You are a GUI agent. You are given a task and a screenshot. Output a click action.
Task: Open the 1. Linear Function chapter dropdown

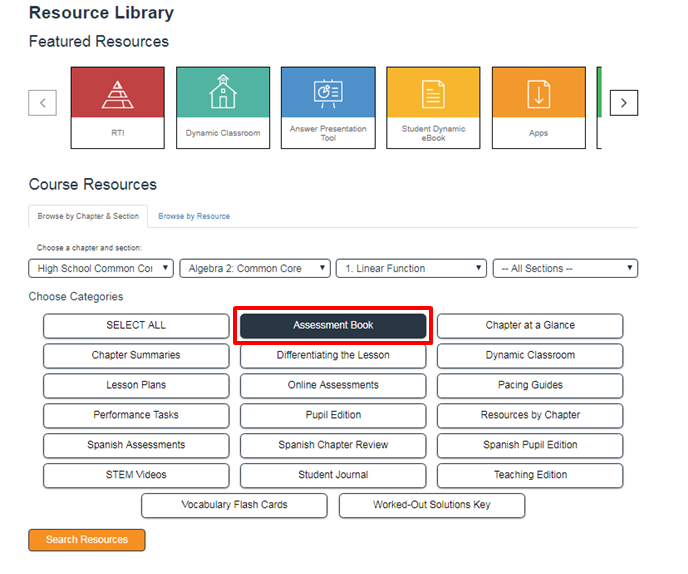coord(410,268)
